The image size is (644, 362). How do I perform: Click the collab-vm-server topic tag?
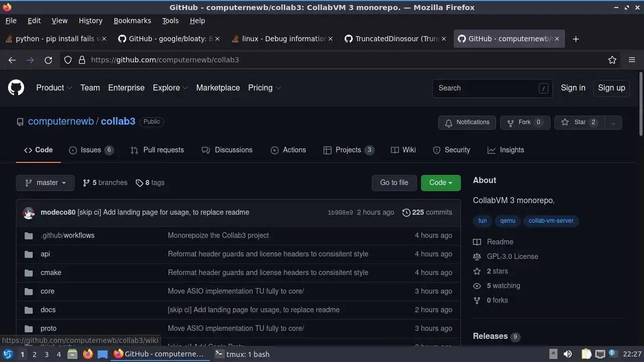pyautogui.click(x=551, y=221)
